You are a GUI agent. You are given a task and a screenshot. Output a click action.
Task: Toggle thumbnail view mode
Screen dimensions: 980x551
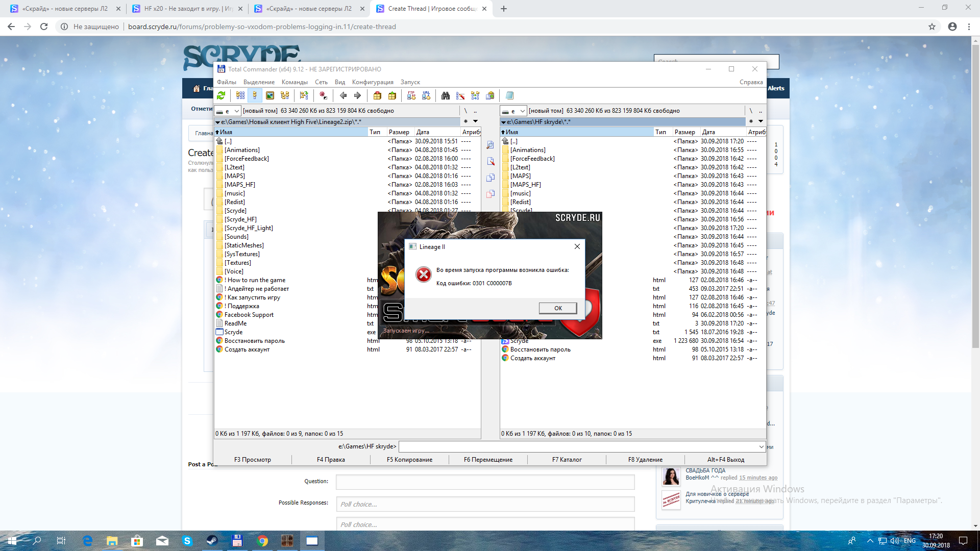270,95
